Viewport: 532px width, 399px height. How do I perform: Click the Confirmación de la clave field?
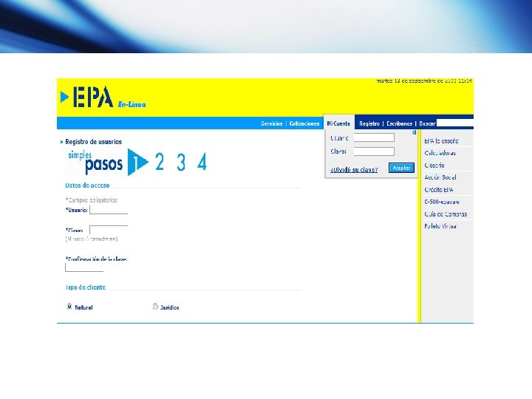pyautogui.click(x=84, y=267)
